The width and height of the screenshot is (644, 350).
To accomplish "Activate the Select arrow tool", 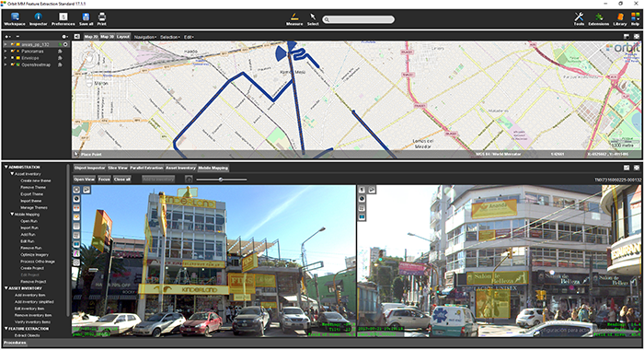I will [313, 19].
